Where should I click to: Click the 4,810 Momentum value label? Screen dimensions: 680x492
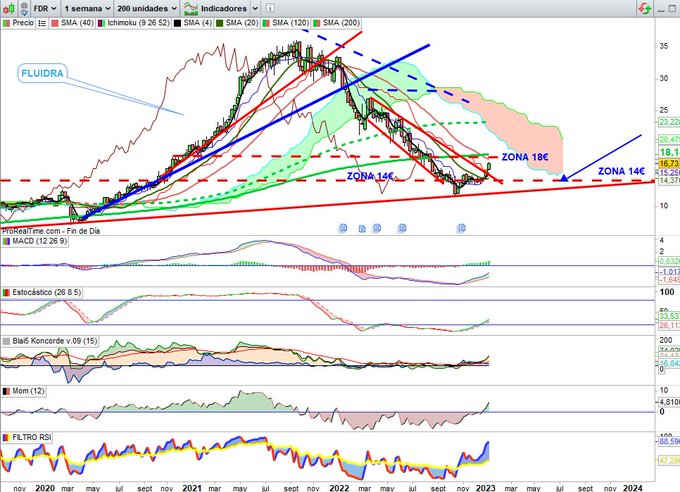click(x=670, y=402)
